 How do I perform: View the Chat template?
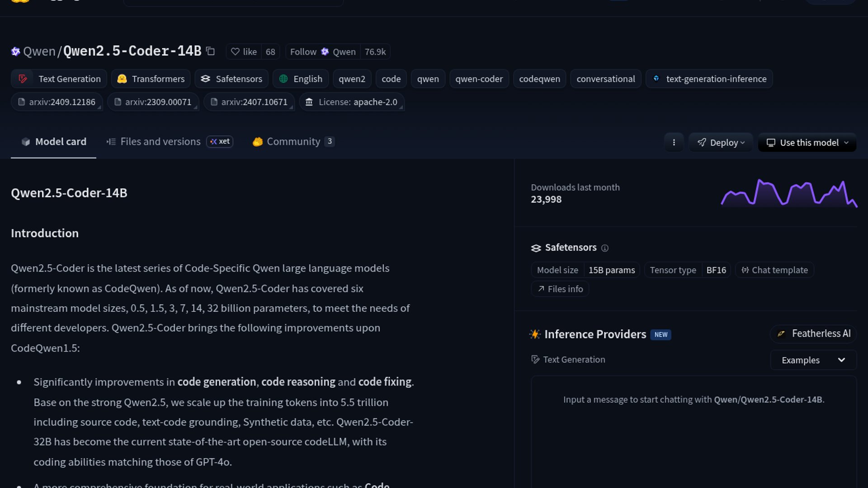pos(774,270)
